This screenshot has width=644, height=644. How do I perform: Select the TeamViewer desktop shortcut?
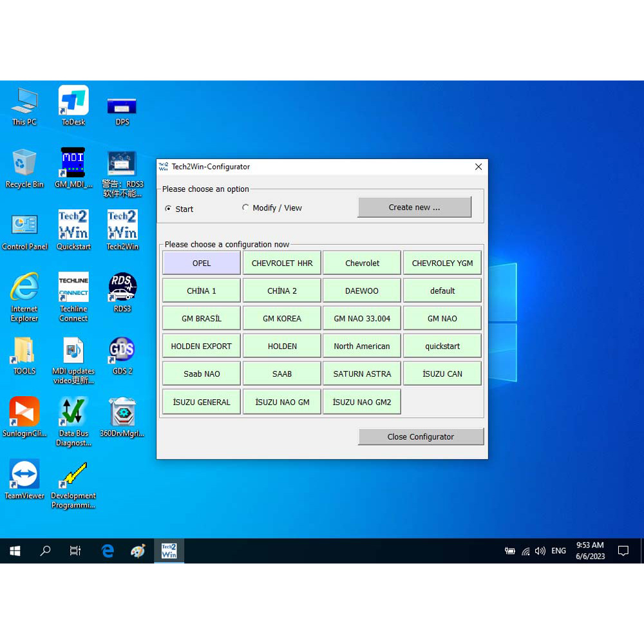pos(24,479)
